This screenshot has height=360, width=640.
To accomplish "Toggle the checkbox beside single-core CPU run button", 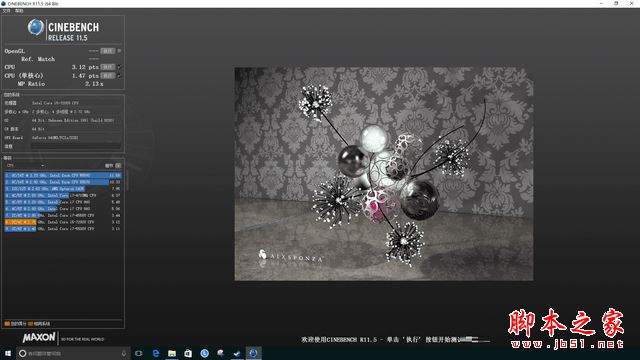I will click(x=119, y=76).
